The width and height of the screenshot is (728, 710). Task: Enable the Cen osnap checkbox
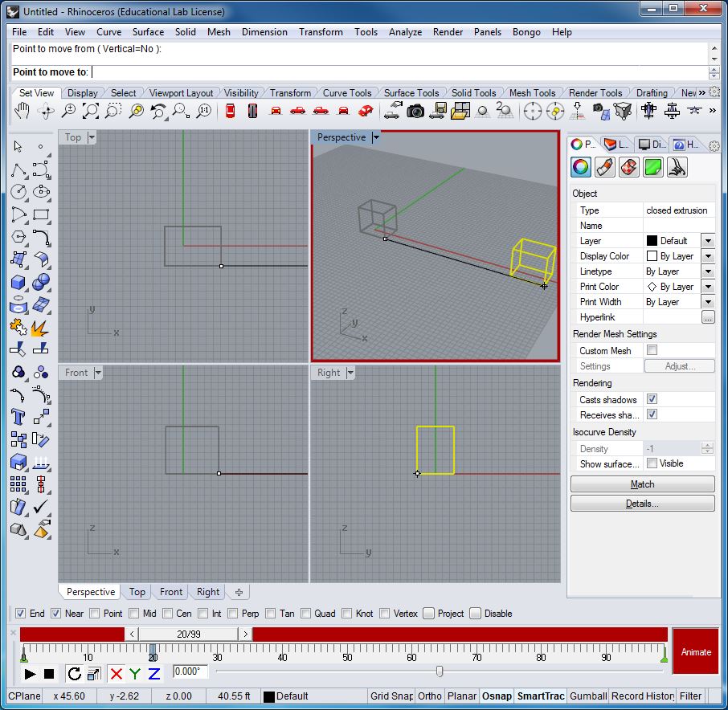click(168, 614)
